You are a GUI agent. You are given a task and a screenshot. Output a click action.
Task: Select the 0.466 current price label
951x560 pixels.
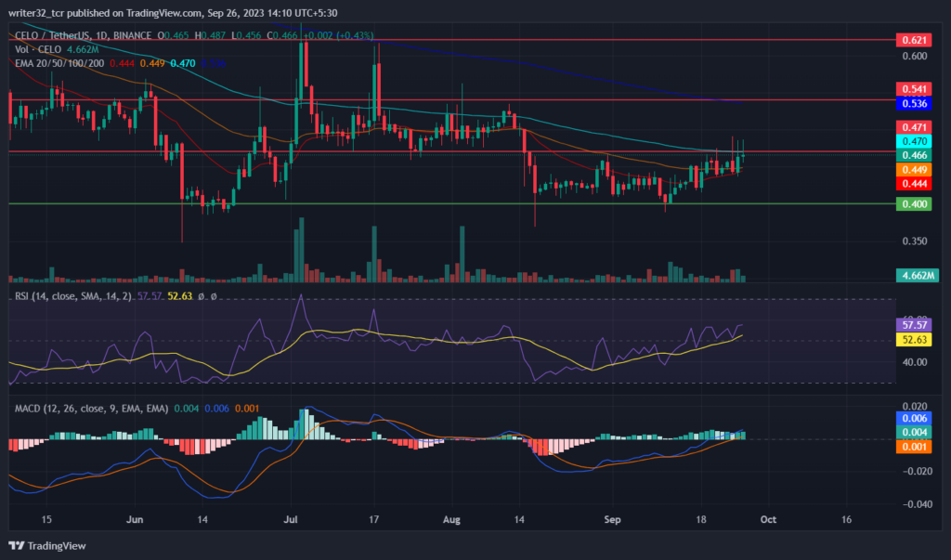click(914, 155)
